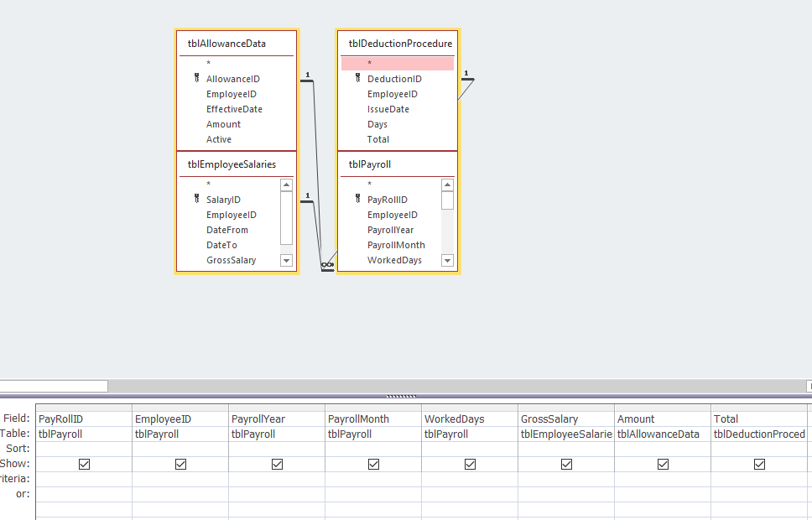This screenshot has width=812, height=520.
Task: Click the PayrollYear Field cell in grid
Action: [x=277, y=419]
